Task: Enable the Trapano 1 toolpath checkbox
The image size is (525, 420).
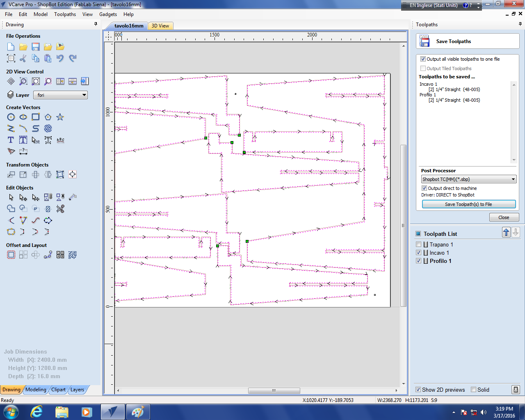Action: tap(418, 244)
